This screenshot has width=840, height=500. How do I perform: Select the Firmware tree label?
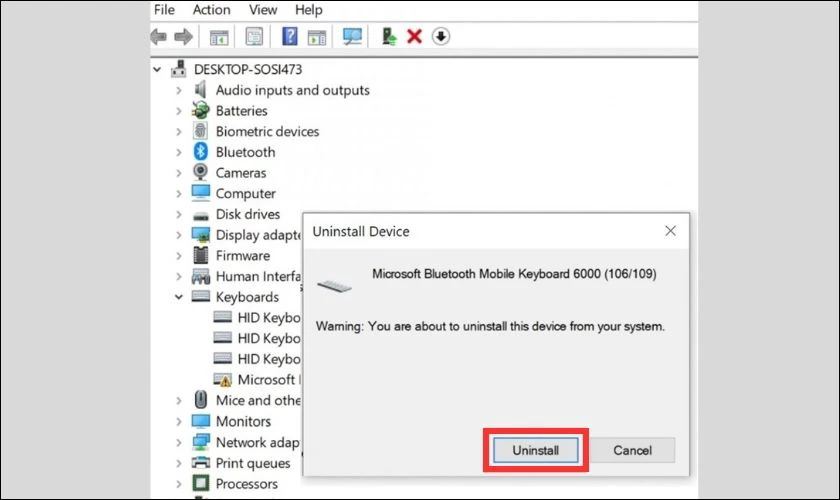click(243, 256)
